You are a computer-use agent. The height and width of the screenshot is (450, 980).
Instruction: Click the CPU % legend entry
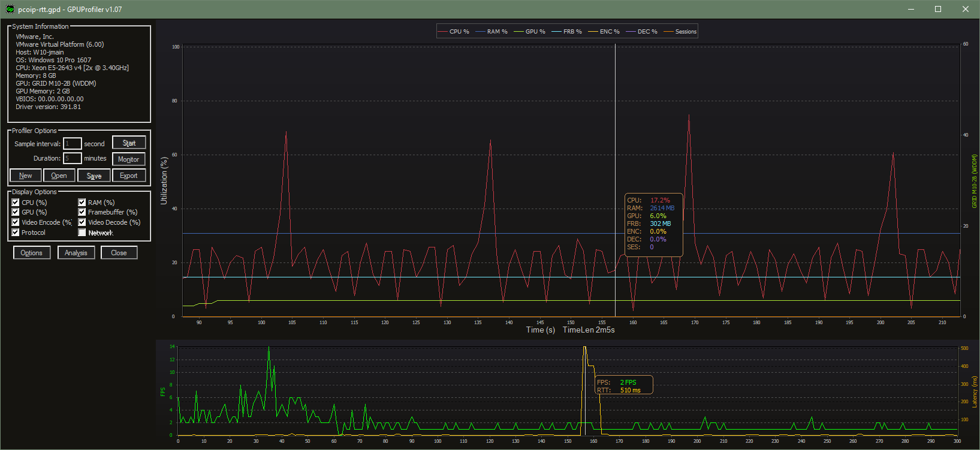454,32
